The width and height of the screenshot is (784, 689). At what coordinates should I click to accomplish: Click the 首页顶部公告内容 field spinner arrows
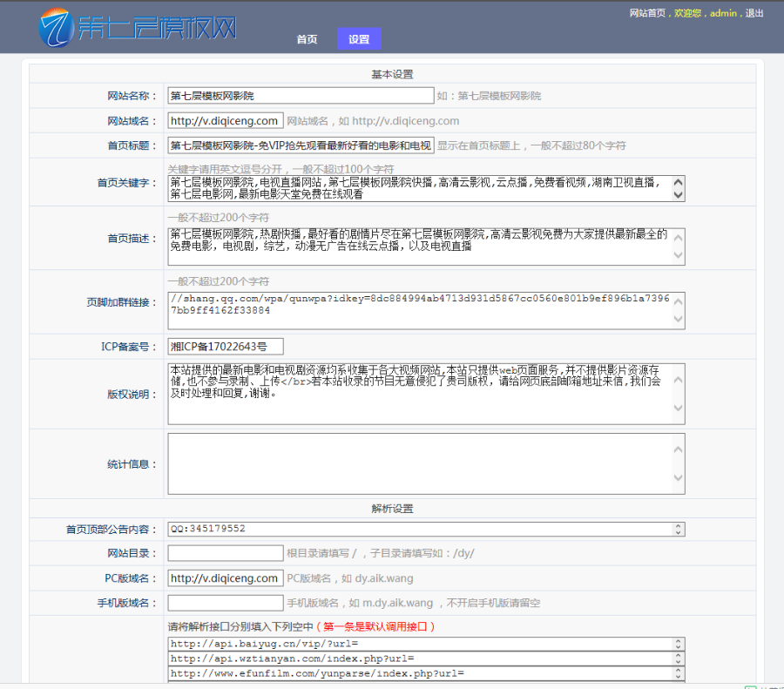(678, 529)
